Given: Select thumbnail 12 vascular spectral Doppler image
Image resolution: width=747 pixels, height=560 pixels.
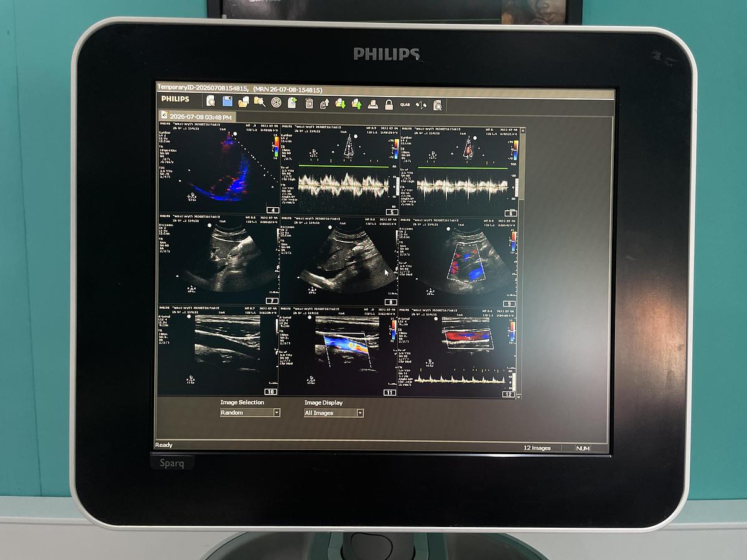Looking at the screenshot, I should pos(458,353).
